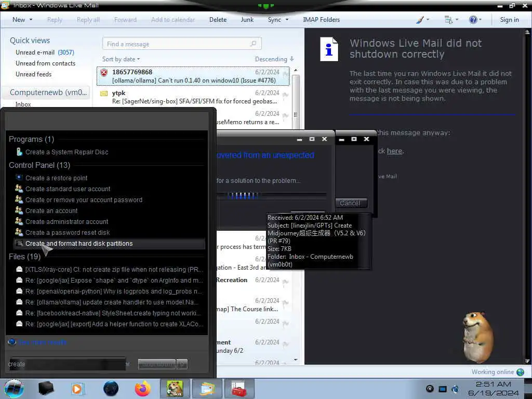Screen dimensions: 532x399
Task: Expand the Sync dropdown arrow
Action: click(287, 20)
